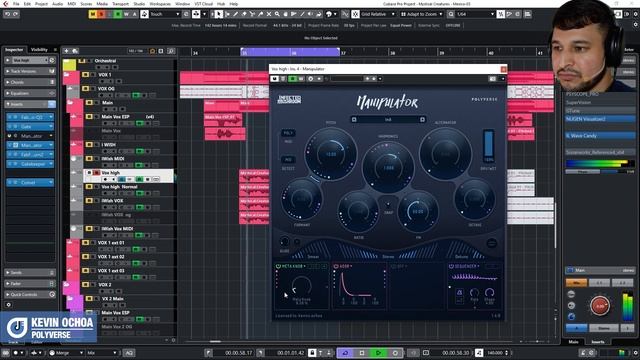Select the Object Selection arrow tool
This screenshot has width=640, height=360.
pos(219,14)
